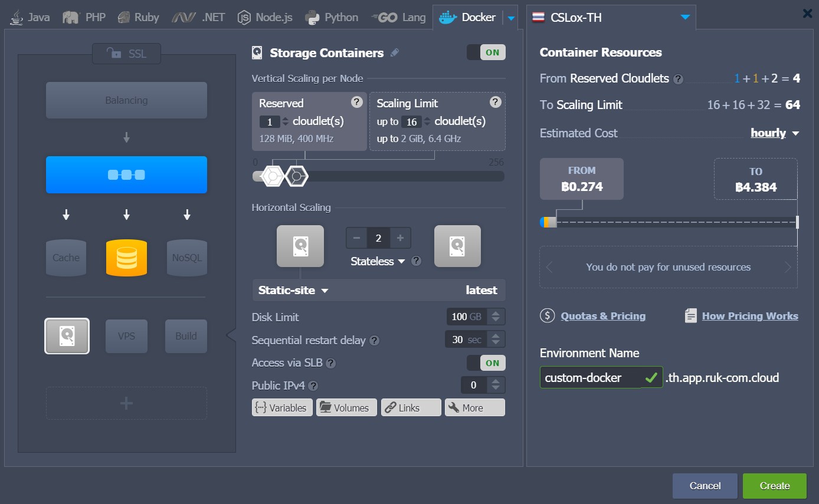
Task: Select the VPS node block
Action: tap(126, 336)
